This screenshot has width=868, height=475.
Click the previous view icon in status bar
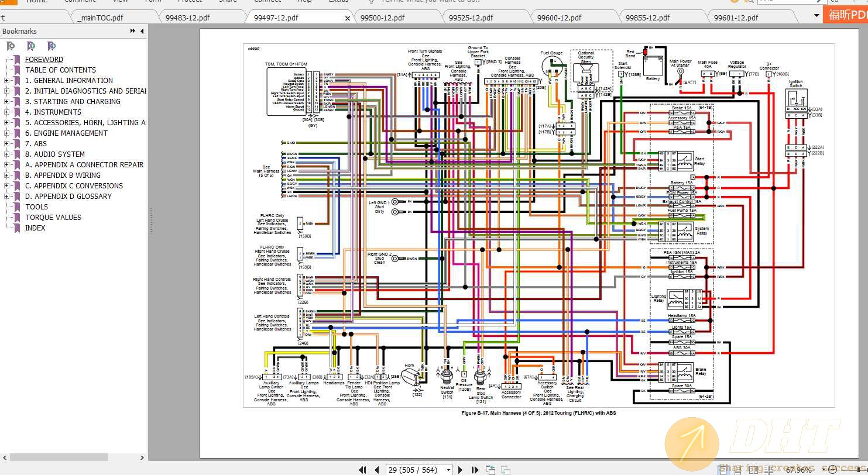490,470
